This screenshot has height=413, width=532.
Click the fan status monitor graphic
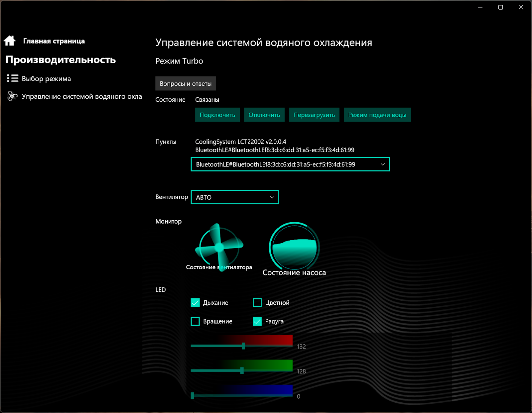[219, 247]
